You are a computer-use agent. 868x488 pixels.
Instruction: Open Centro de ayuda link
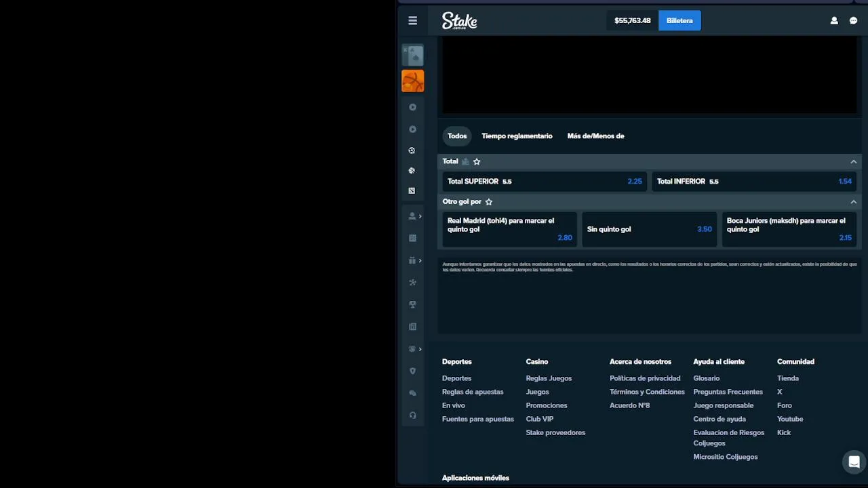719,419
